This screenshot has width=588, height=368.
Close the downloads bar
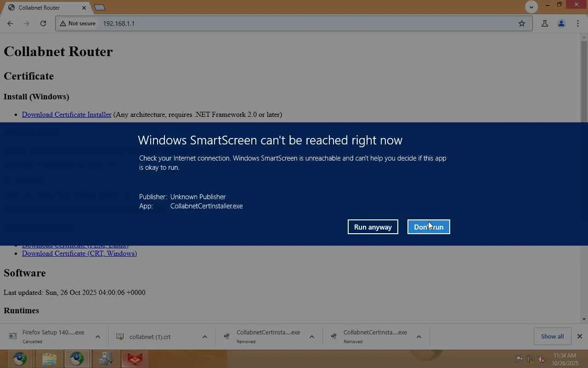pyautogui.click(x=580, y=336)
